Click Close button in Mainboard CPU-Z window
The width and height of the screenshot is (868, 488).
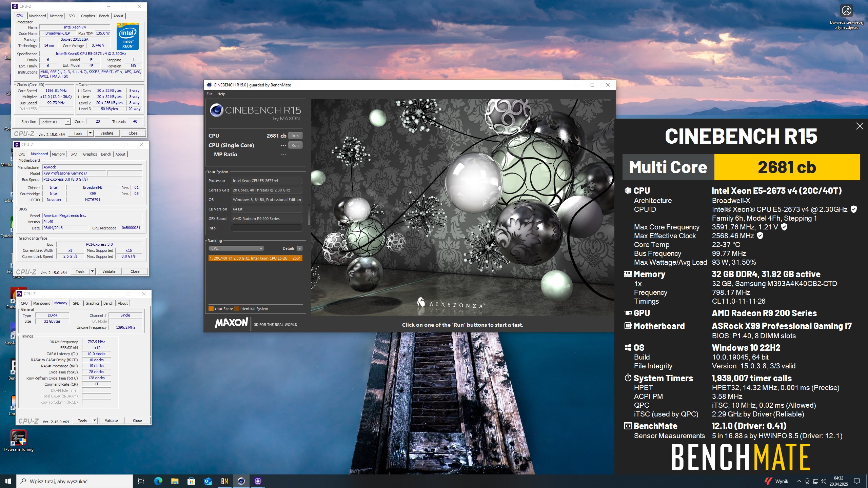point(135,271)
